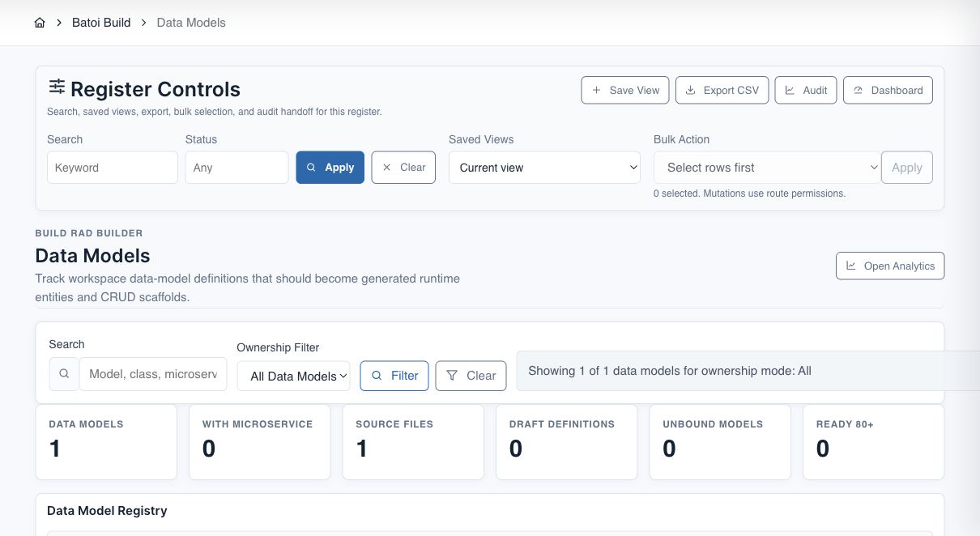Select the Draft Definitions stat card
The width and height of the screenshot is (980, 536).
click(x=567, y=442)
